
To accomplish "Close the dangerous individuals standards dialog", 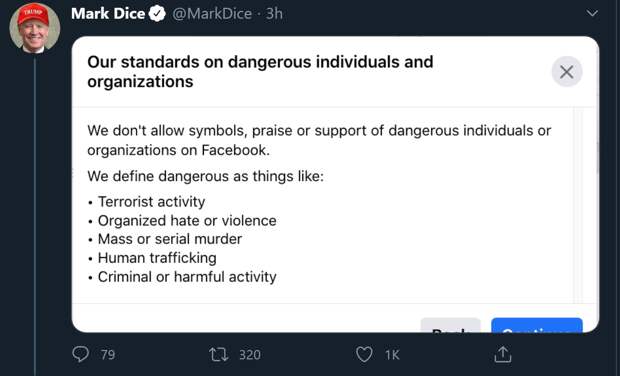I will point(567,72).
